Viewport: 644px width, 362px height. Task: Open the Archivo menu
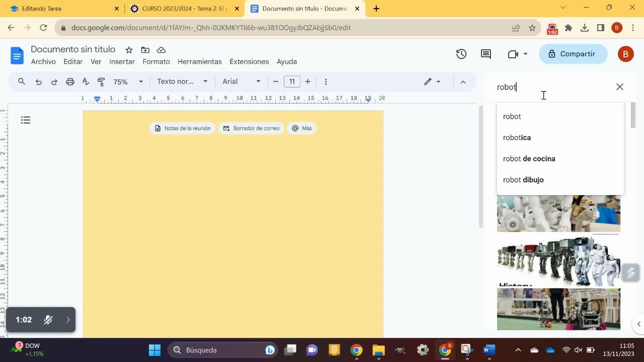[43, 61]
